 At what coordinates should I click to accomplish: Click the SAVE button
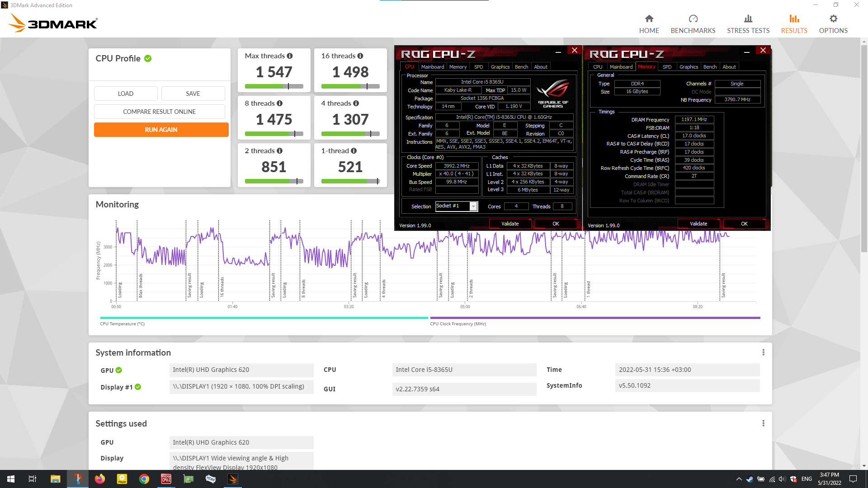click(x=193, y=94)
